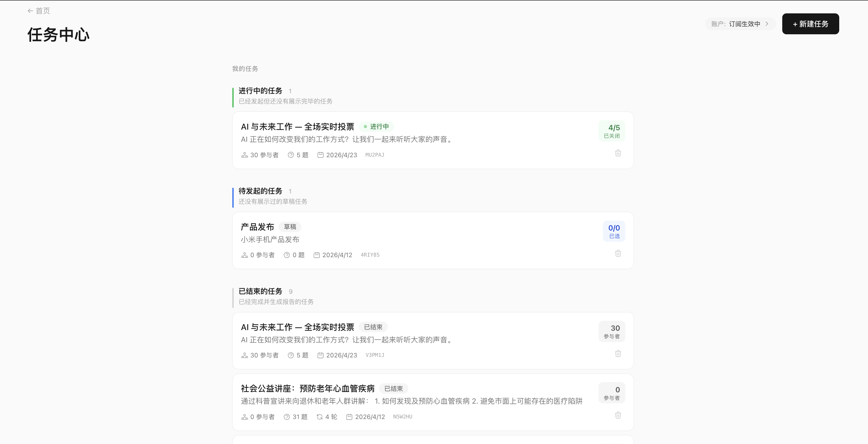Delete the 已结束 AI 与未来工作 task (trash icon)
The width and height of the screenshot is (868, 444).
[x=618, y=354]
